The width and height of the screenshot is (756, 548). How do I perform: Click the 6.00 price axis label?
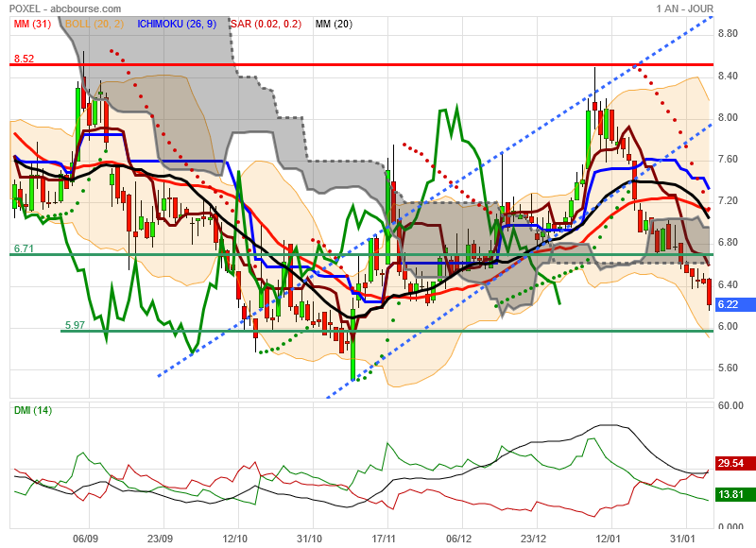point(728,326)
